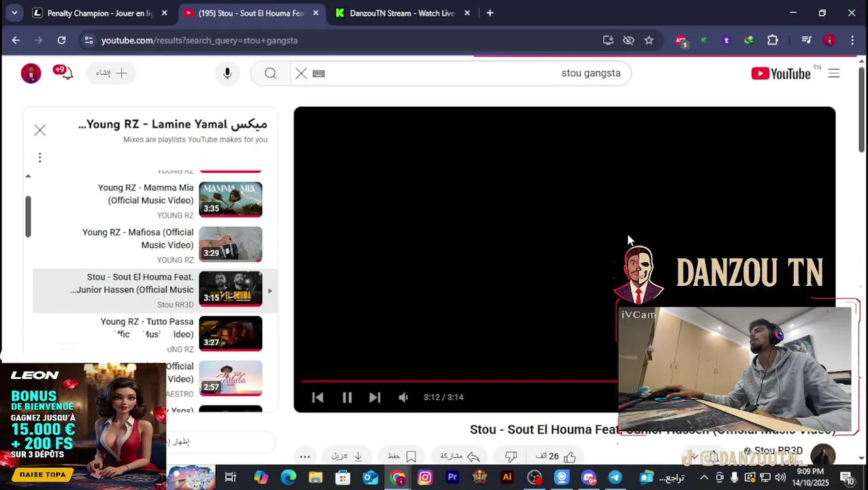Go back with the browser back arrow

(16, 40)
